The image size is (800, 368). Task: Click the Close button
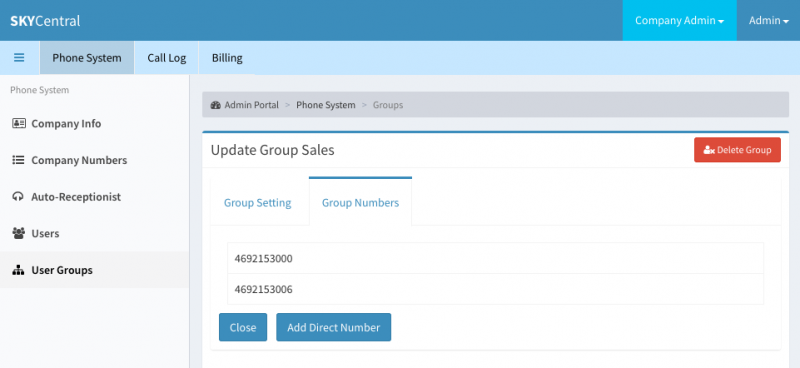[243, 327]
